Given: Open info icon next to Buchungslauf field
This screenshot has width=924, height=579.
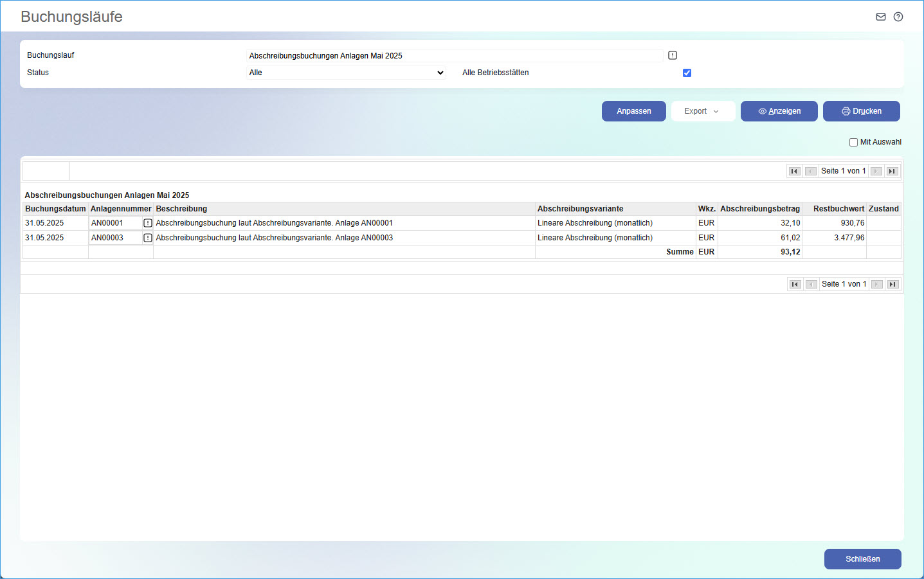Looking at the screenshot, I should 673,55.
